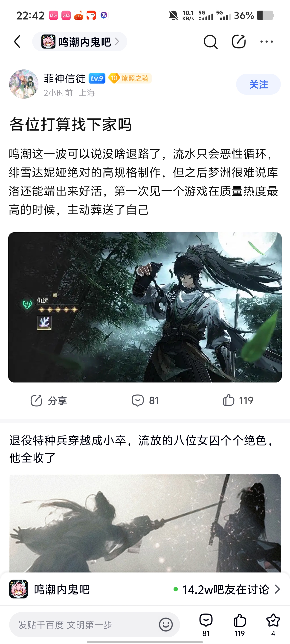The height and width of the screenshot is (644, 290).
Task: Open the 仇远 character image
Action: pos(145,307)
